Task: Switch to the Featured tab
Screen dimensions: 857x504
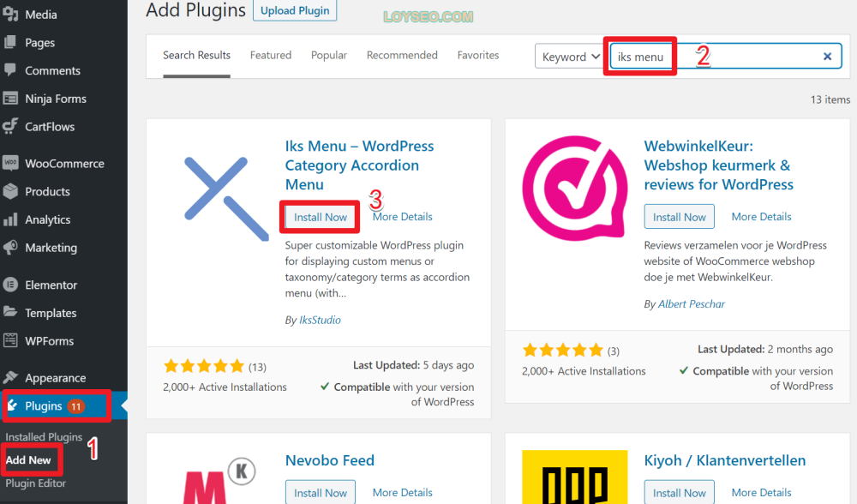Action: click(x=271, y=55)
